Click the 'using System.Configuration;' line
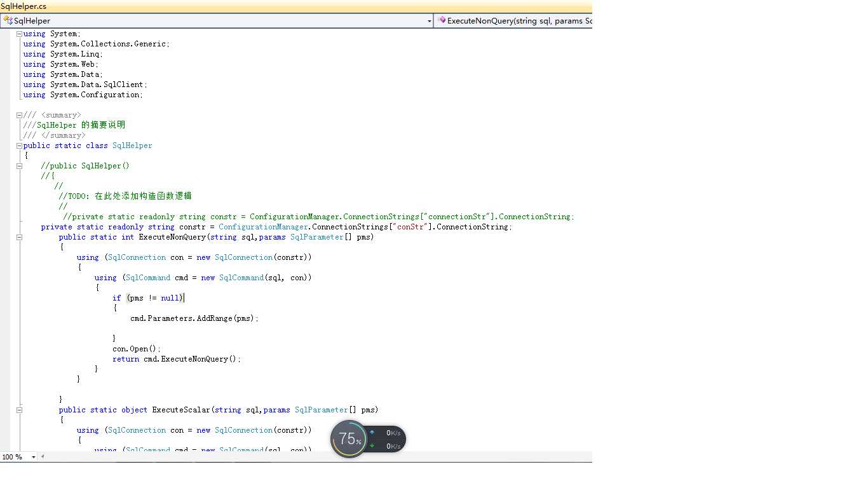The width and height of the screenshot is (868, 488). point(83,95)
